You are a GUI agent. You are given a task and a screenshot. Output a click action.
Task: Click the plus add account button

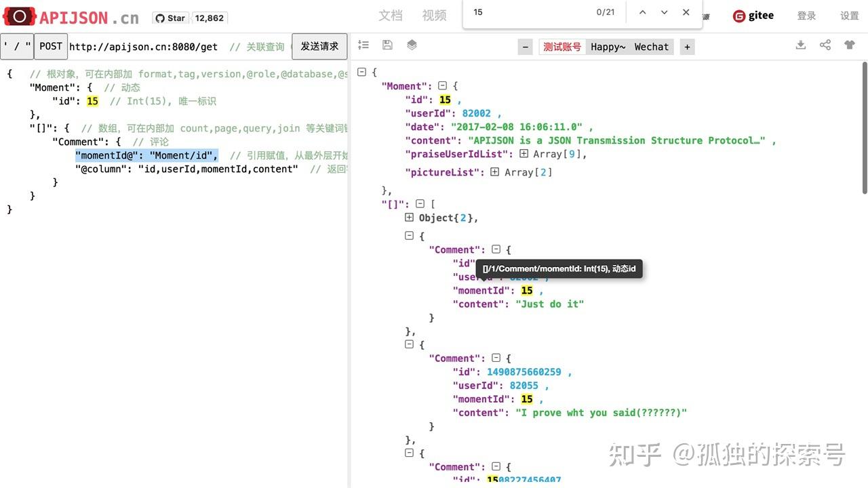click(687, 47)
